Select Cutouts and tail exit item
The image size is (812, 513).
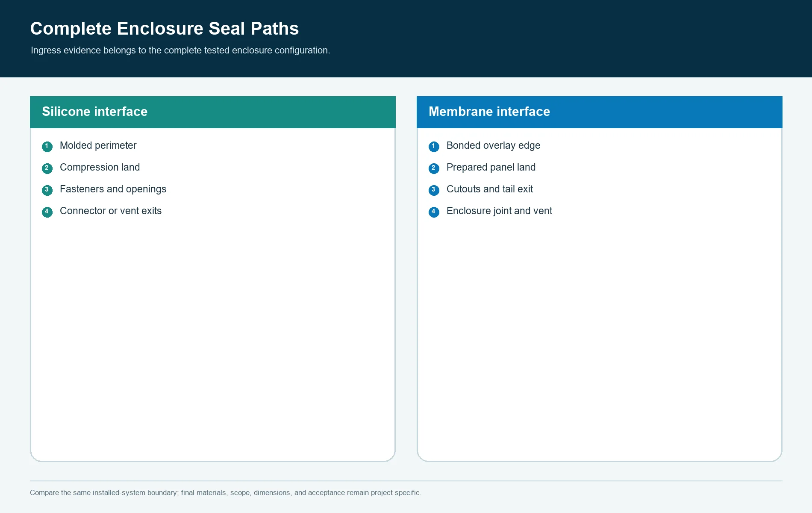click(x=490, y=189)
